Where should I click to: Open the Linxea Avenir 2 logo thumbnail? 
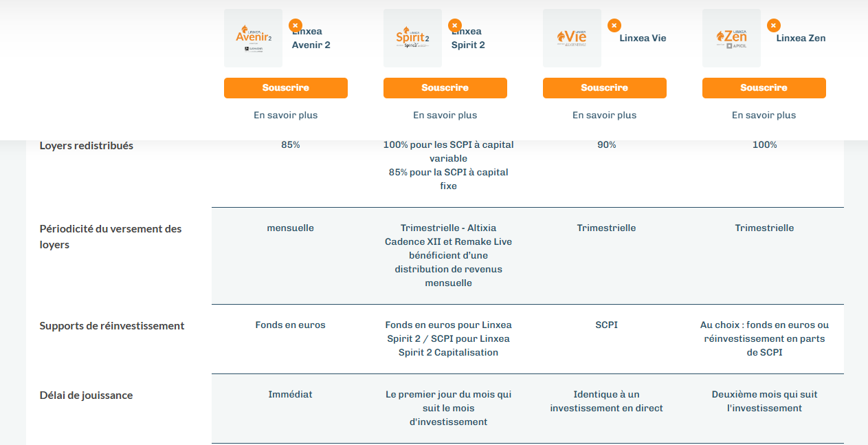[x=254, y=38]
